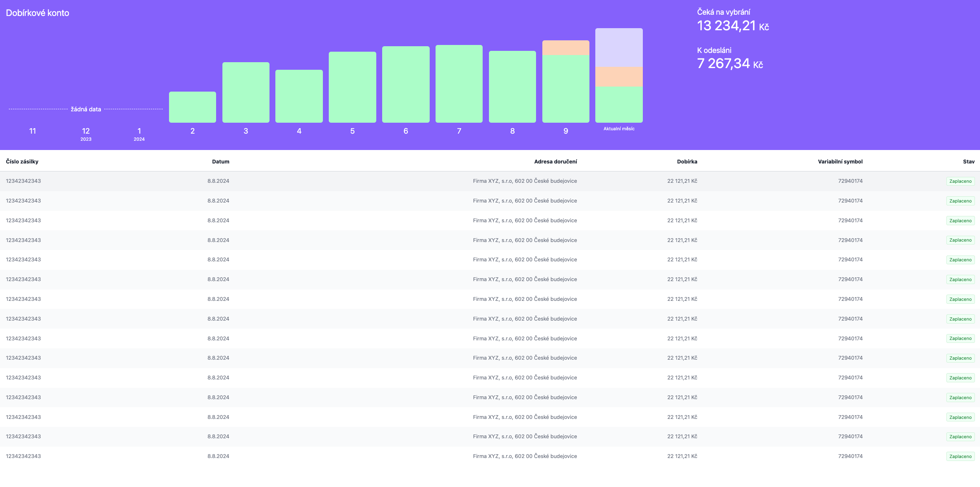The height and width of the screenshot is (487, 980).
Task: Click the "K odeslání" label
Action: pos(714,50)
